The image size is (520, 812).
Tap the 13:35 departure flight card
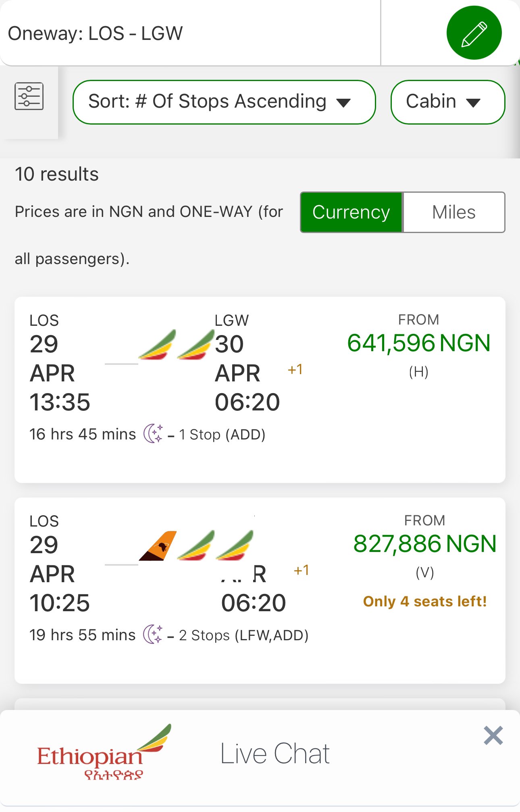coord(260,389)
